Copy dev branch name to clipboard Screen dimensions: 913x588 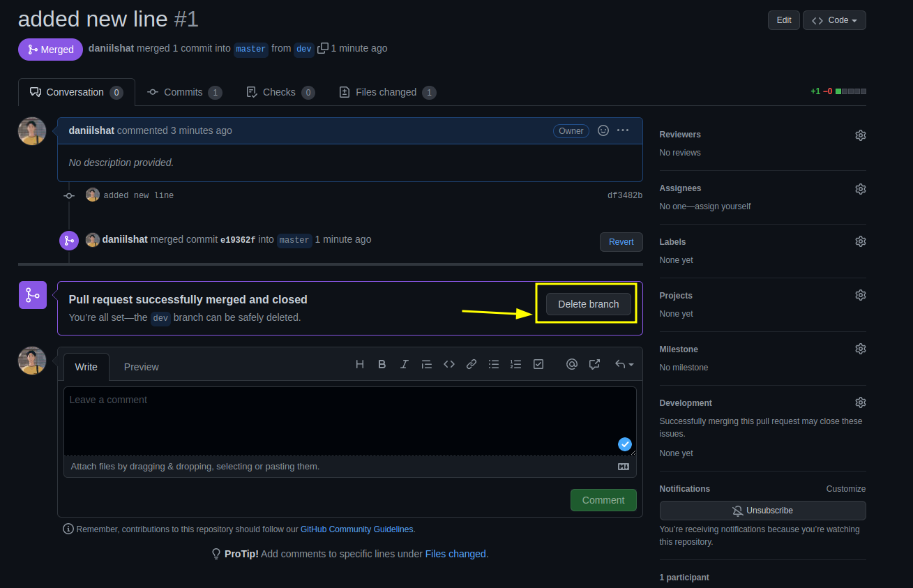pos(323,48)
